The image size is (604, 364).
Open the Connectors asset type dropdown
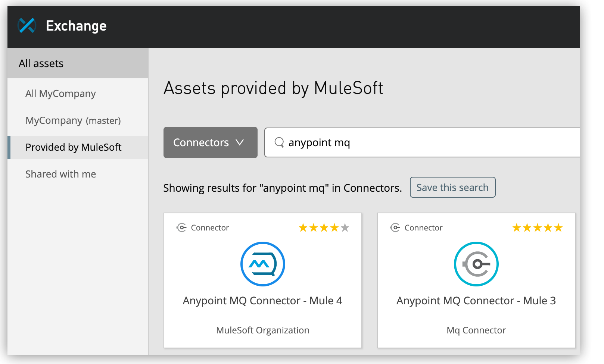click(x=210, y=142)
